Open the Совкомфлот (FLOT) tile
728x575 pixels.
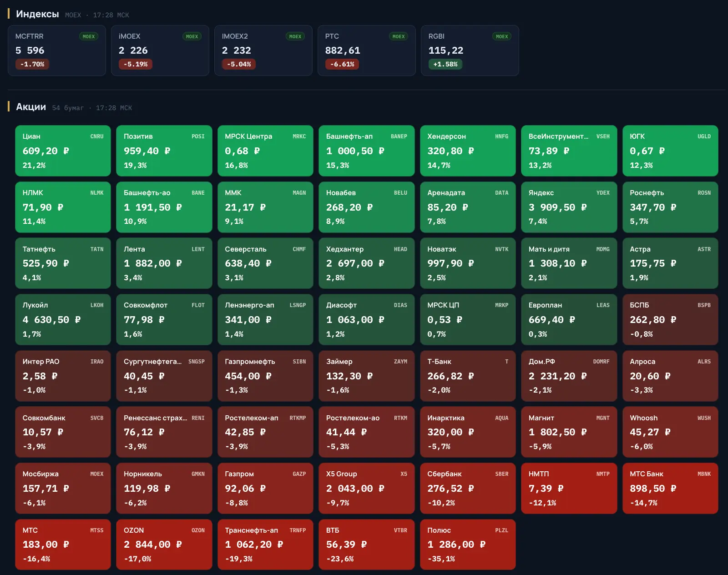164,319
